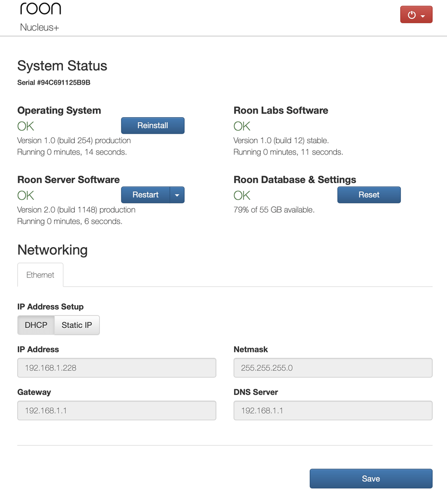Click the Networking section heading
The height and width of the screenshot is (504, 447).
pyautogui.click(x=52, y=250)
